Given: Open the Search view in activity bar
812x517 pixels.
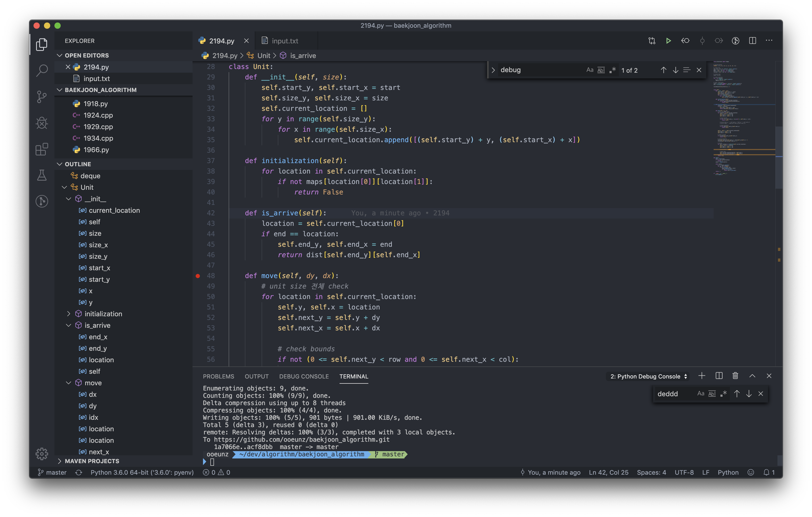Looking at the screenshot, I should (42, 70).
